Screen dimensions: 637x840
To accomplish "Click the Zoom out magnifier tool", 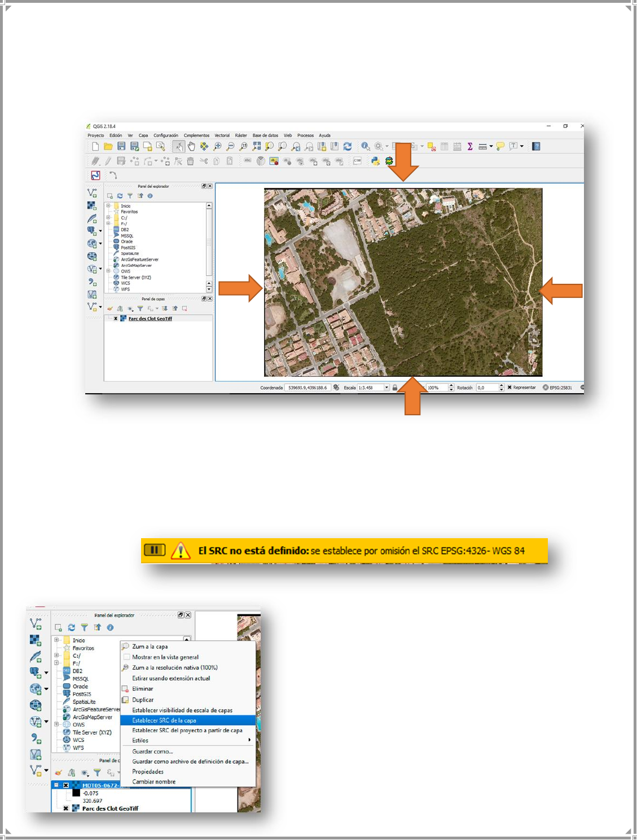I will pos(230,146).
